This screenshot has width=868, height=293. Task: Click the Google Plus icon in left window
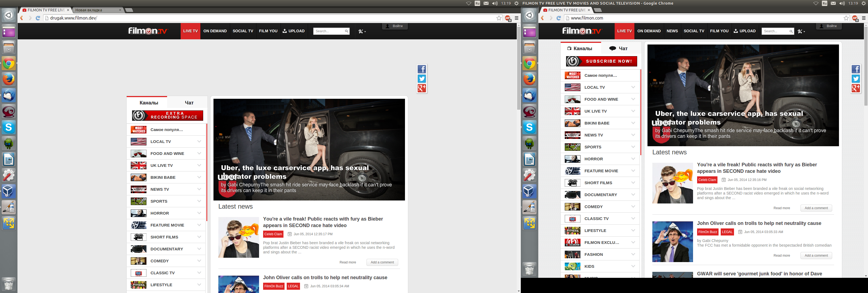click(x=422, y=88)
